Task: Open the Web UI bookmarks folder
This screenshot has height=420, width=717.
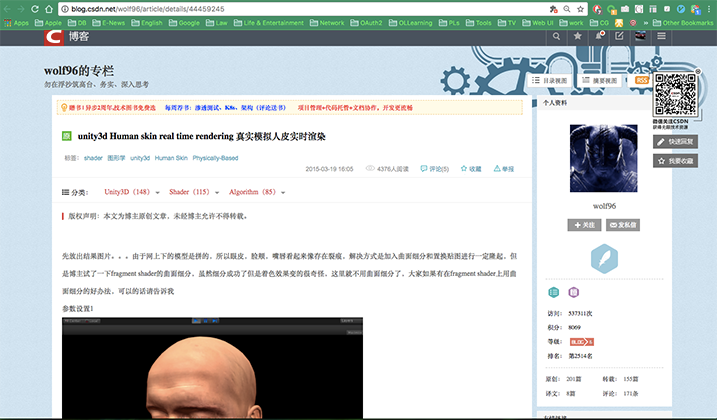Action: [x=538, y=22]
